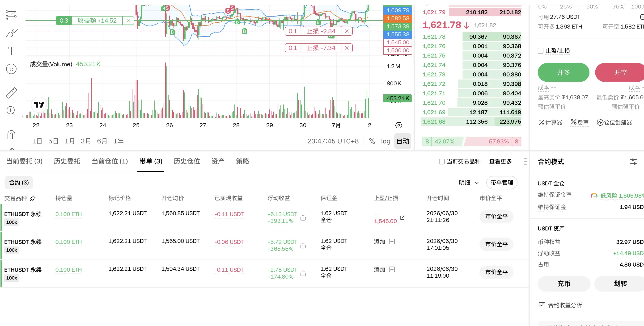Open the emoji sticker tool

point(11,69)
